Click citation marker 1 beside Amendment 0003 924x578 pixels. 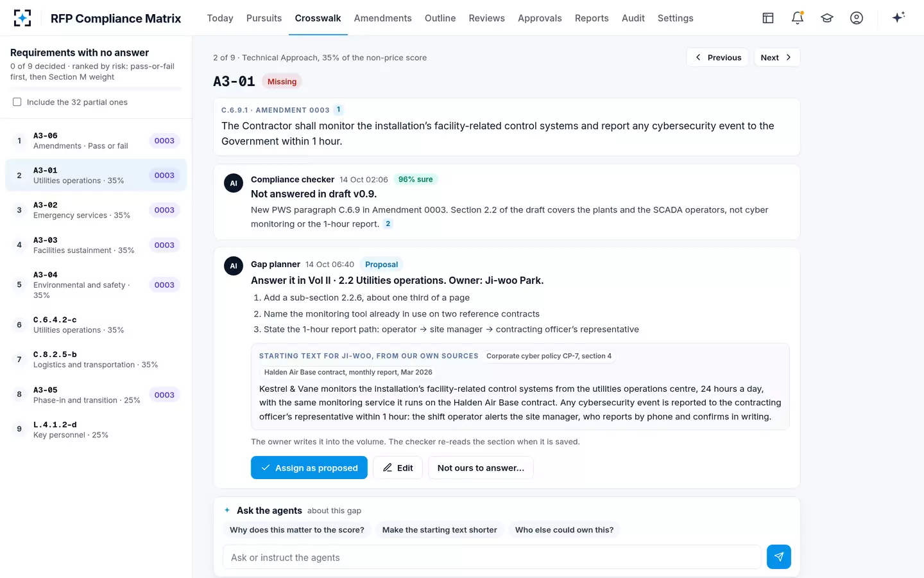click(339, 110)
